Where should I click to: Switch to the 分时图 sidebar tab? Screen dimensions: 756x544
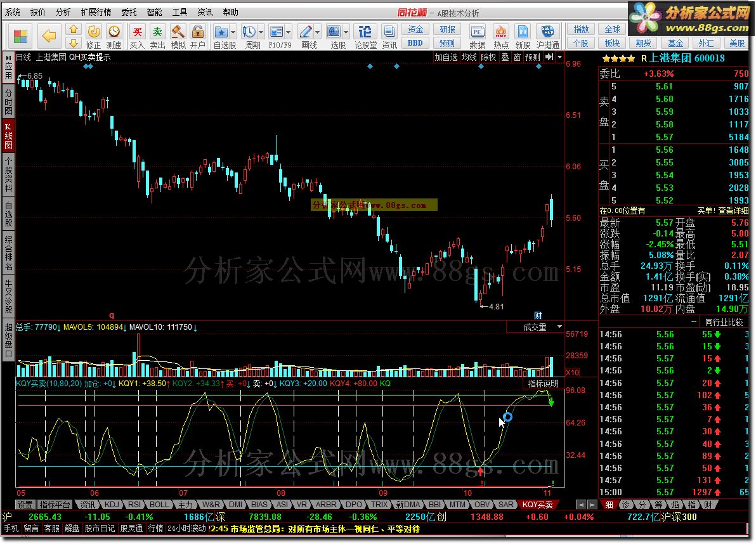point(9,101)
